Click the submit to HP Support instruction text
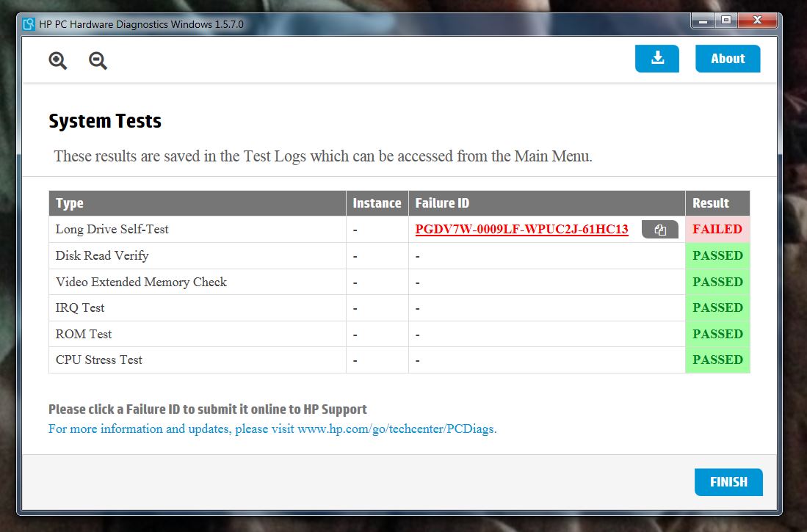Image resolution: width=807 pixels, height=532 pixels. pyautogui.click(x=207, y=409)
